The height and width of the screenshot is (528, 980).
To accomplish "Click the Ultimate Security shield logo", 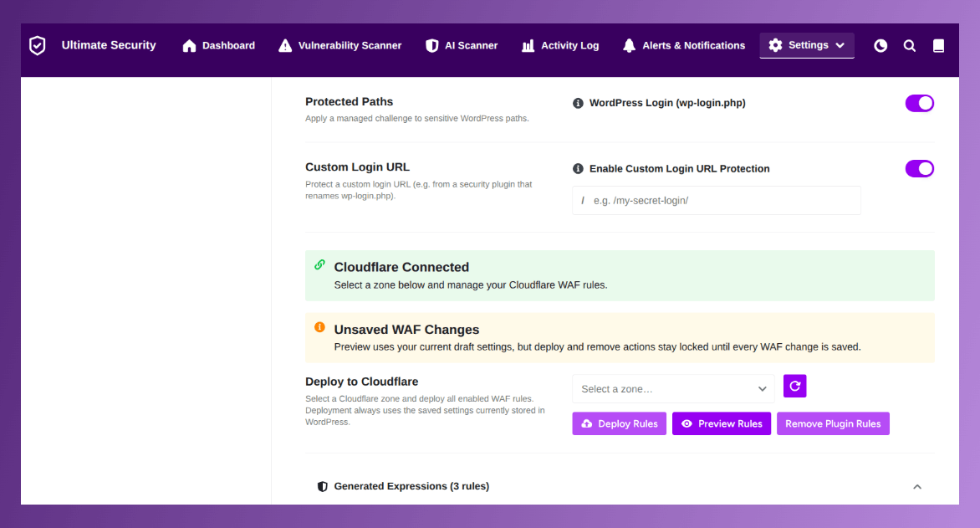I will tap(38, 45).
